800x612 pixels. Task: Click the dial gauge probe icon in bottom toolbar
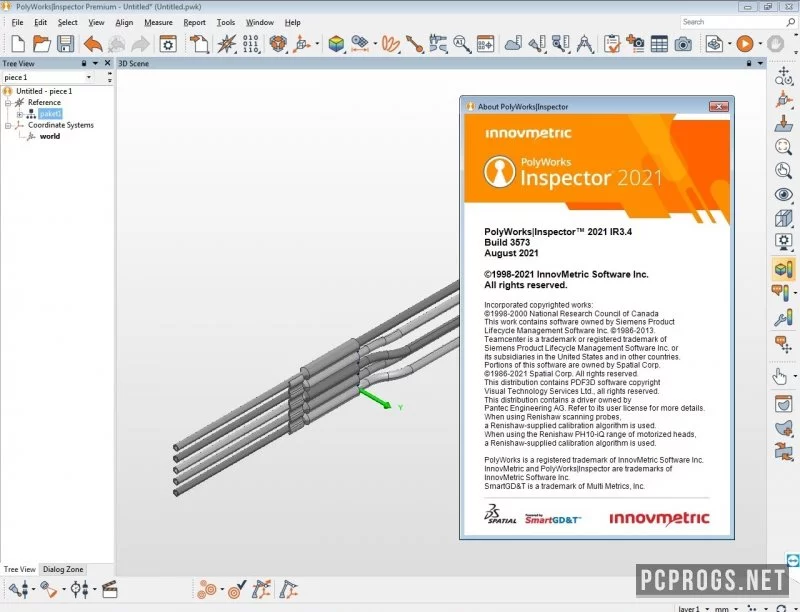pyautogui.click(x=80, y=590)
